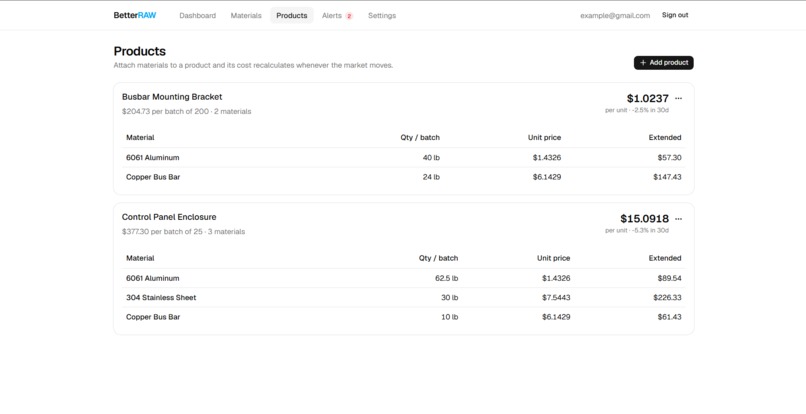This screenshot has height=414, width=806.
Task: Open the Control Panel Enclosure more-options menu
Action: 678,219
